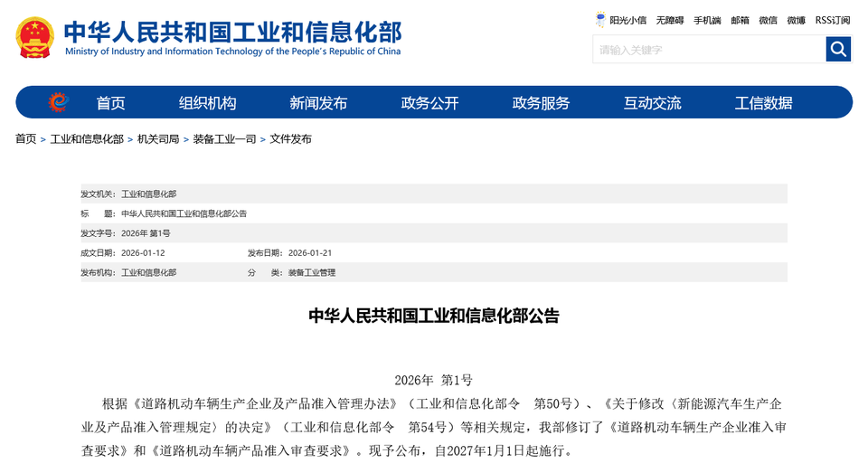Click the MIIT gear logo in navbar
Screen dimensions: 868x473
pos(58,102)
